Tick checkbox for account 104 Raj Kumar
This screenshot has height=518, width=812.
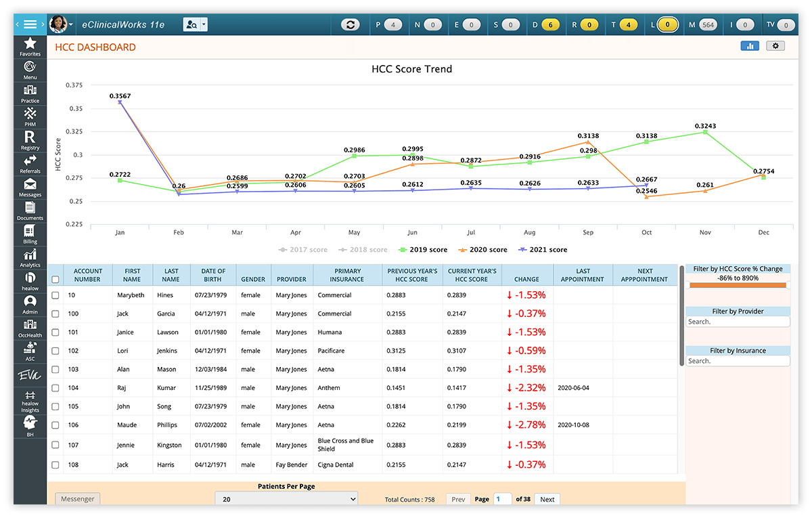pos(55,388)
